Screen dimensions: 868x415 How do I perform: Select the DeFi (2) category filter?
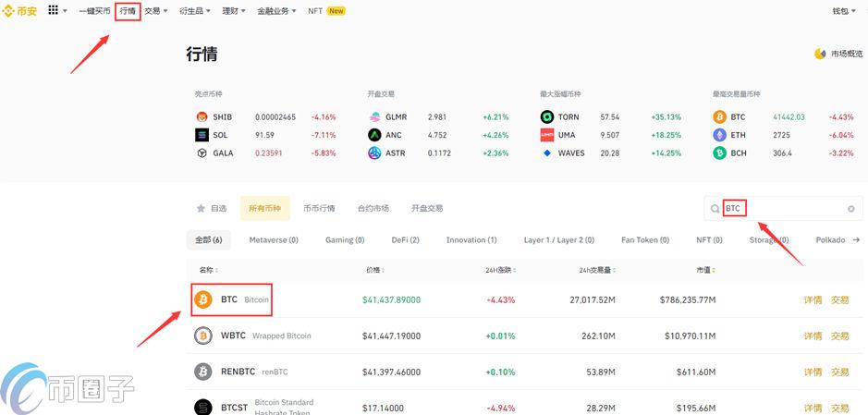pyautogui.click(x=405, y=240)
